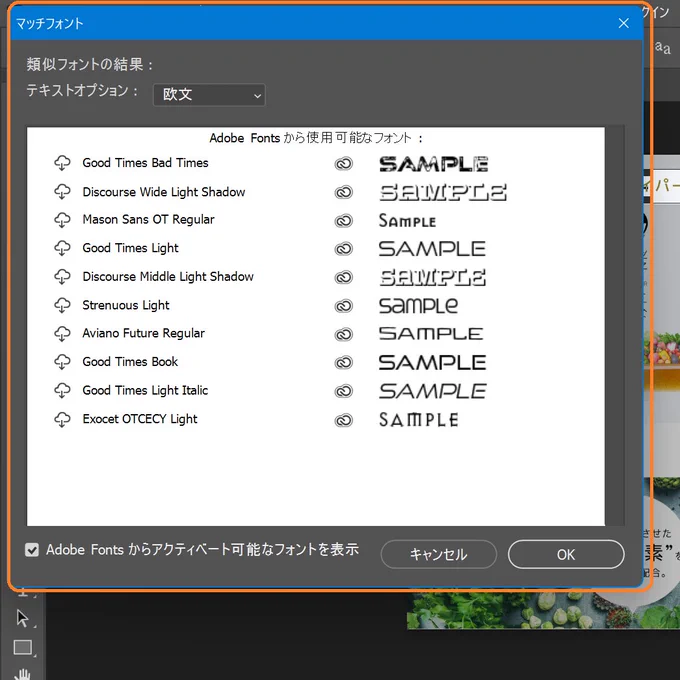Click Creative Cloud icon beside Exocet OTCECY Light

(x=343, y=420)
